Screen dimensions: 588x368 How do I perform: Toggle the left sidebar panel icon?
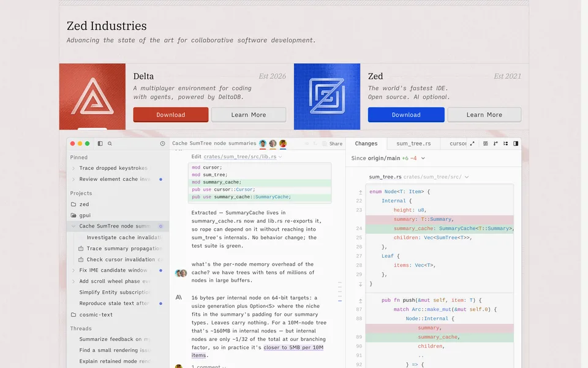point(100,144)
